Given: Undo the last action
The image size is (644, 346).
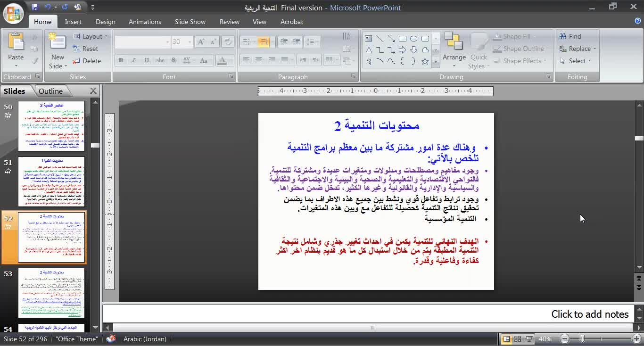Looking at the screenshot, I should coord(48,7).
